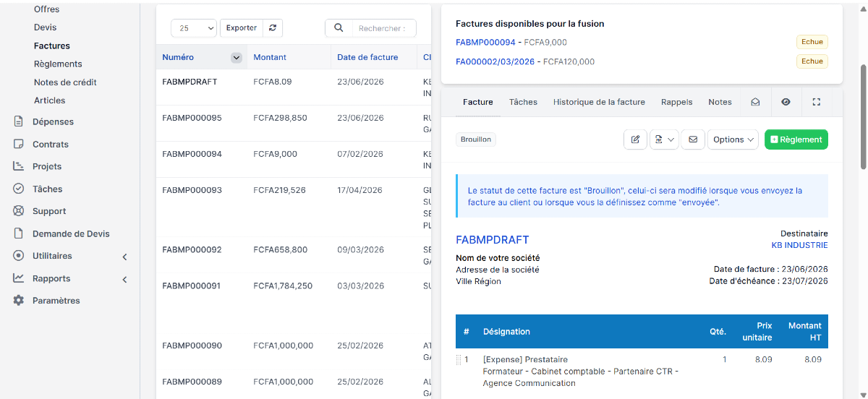Image resolution: width=868 pixels, height=399 pixels.
Task: Click the Exporter button
Action: pyautogui.click(x=242, y=28)
